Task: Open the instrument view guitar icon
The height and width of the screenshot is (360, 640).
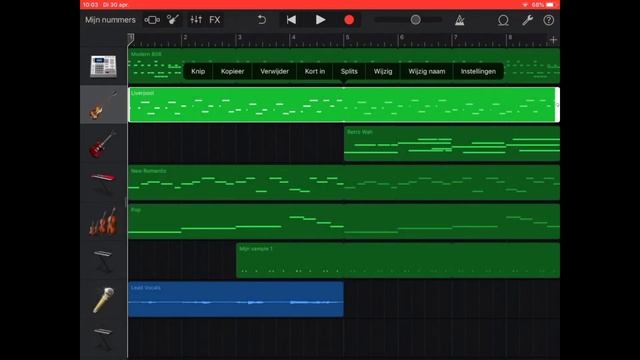Action: 173,20
